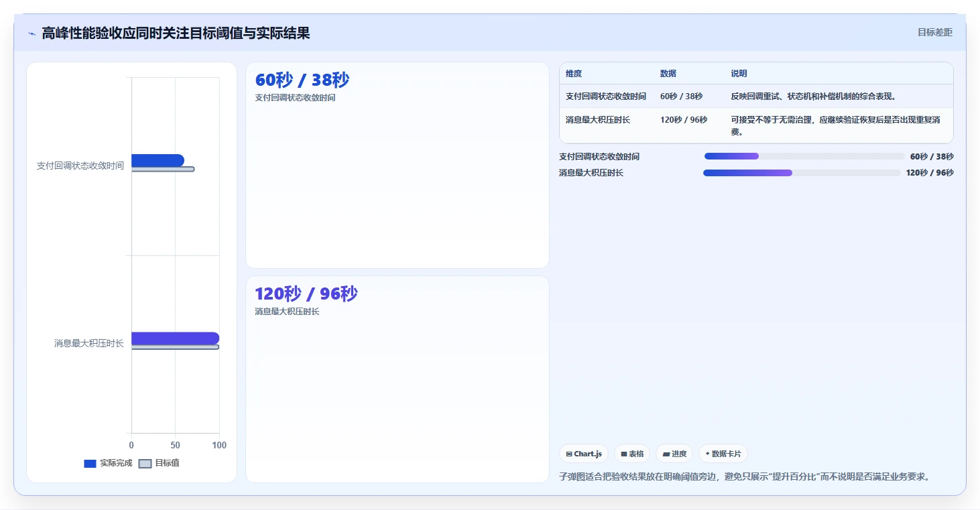Click the slide title 高峰性能验收应同时关注目标阈值与实际结果
The image size is (980, 510).
coord(176,34)
